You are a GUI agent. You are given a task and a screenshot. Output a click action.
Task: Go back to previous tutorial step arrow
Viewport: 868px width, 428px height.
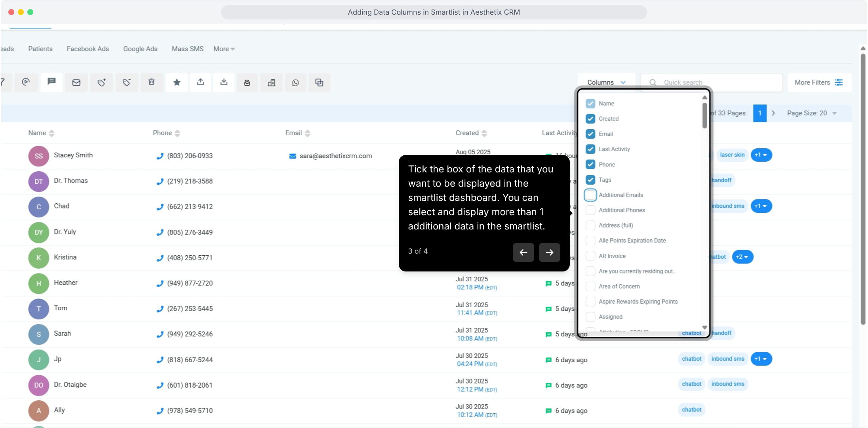coord(523,252)
